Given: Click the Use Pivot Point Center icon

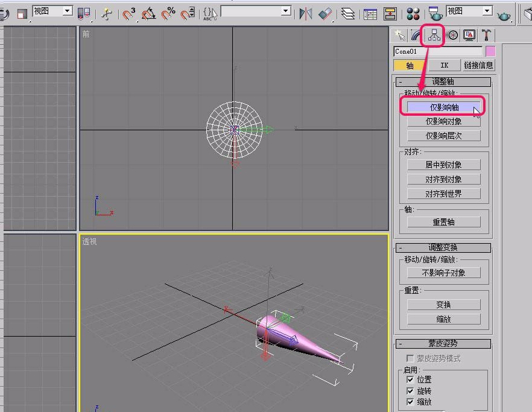Looking at the screenshot, I should [x=84, y=14].
